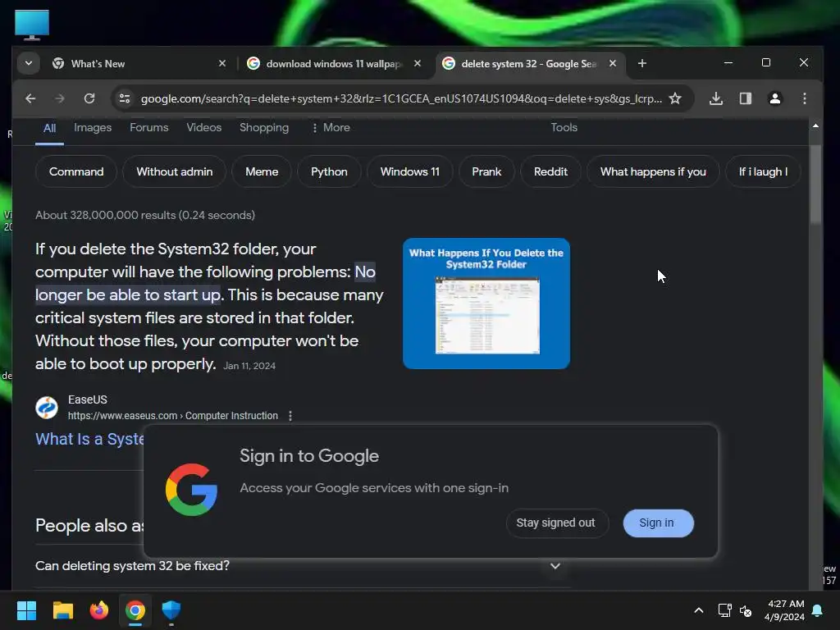
Task: Open the Chrome side panel
Action: point(745,98)
